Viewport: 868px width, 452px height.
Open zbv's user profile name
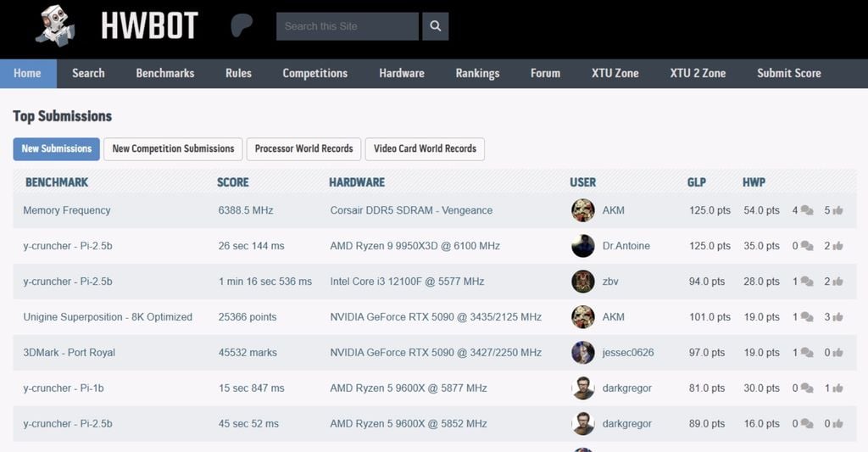(610, 282)
